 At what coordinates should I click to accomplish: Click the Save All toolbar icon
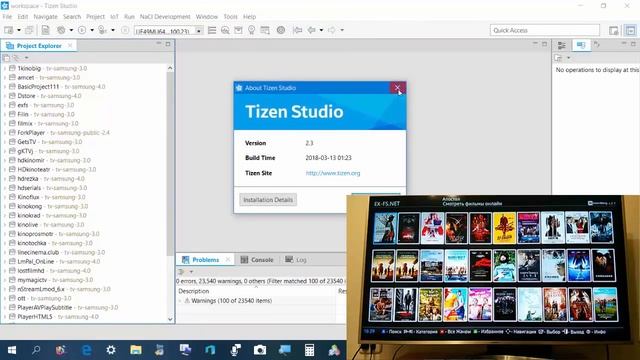[29, 30]
